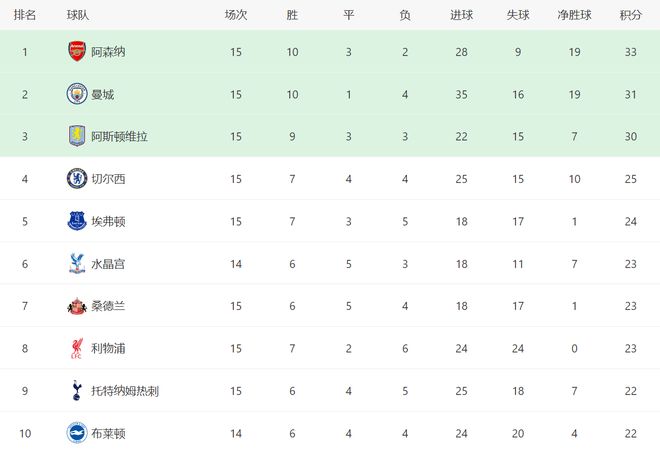The height and width of the screenshot is (452, 660).
Task: Click the 净胜球 column header
Action: 574,15
